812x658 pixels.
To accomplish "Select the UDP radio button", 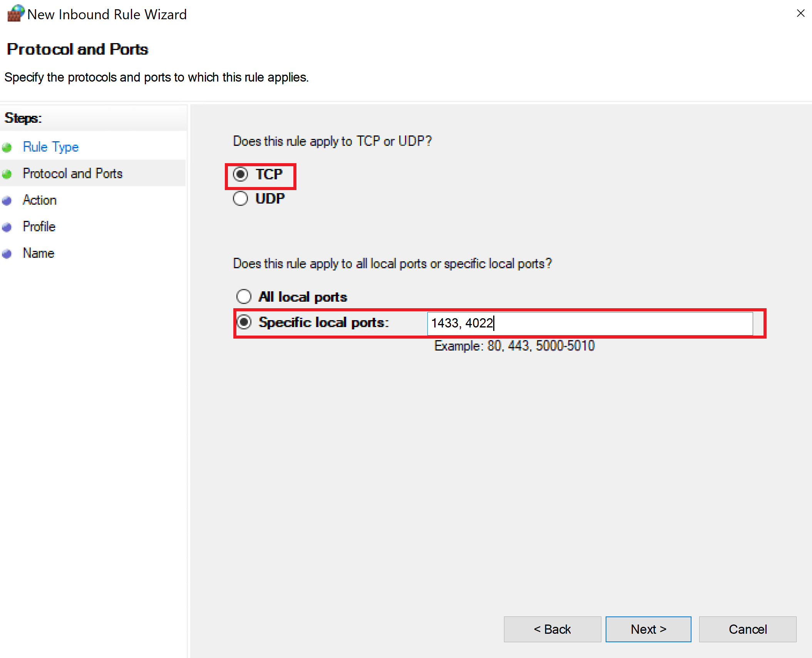I will (241, 199).
